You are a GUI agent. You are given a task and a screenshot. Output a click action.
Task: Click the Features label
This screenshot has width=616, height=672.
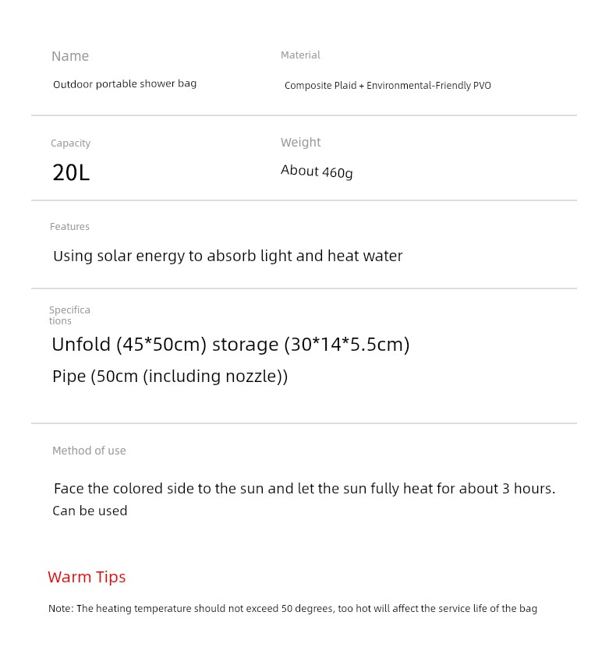point(69,226)
